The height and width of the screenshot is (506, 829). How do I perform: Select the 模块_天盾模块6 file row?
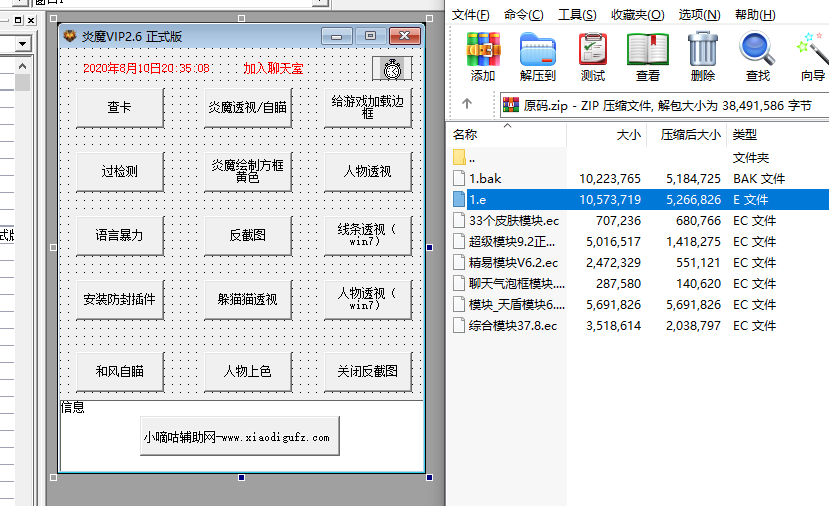[639, 305]
